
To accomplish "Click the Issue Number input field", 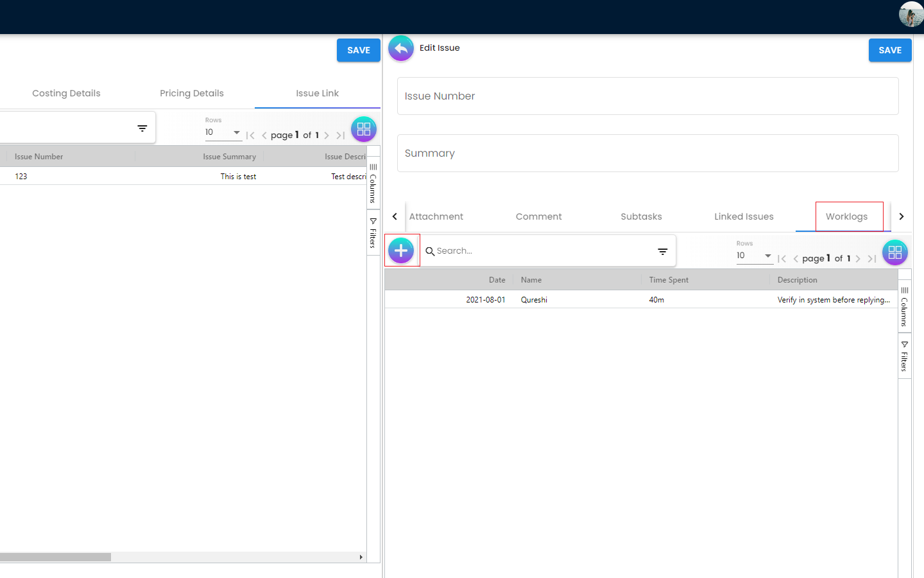I will [647, 96].
